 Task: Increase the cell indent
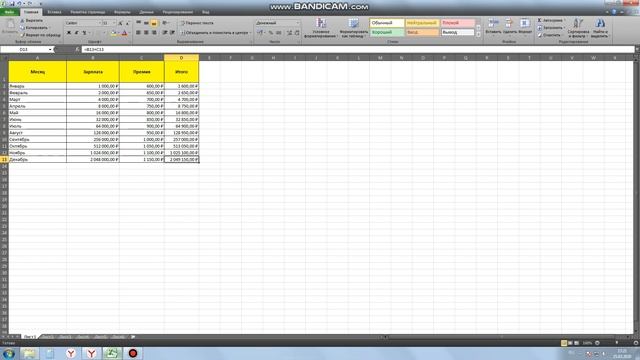[172, 33]
